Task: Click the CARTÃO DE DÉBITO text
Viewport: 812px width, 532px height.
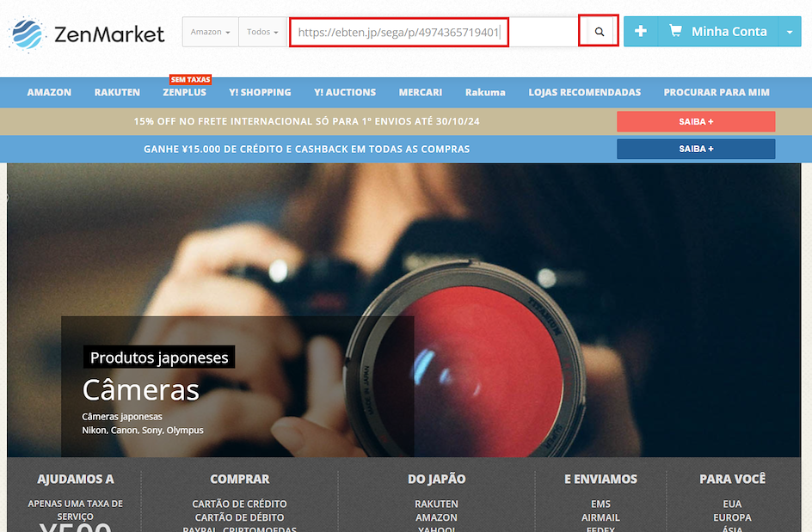Action: click(x=239, y=517)
